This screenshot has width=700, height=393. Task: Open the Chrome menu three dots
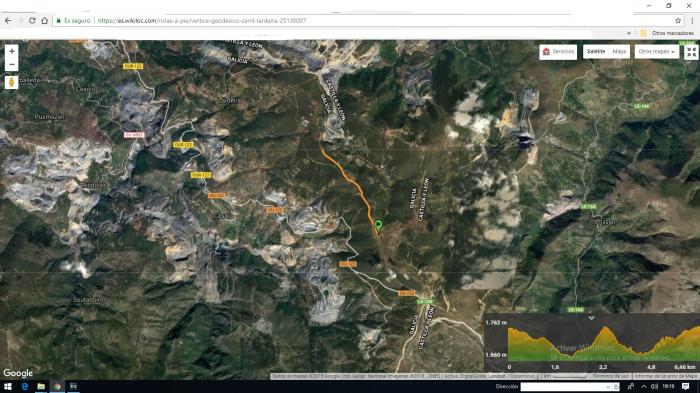tap(692, 21)
